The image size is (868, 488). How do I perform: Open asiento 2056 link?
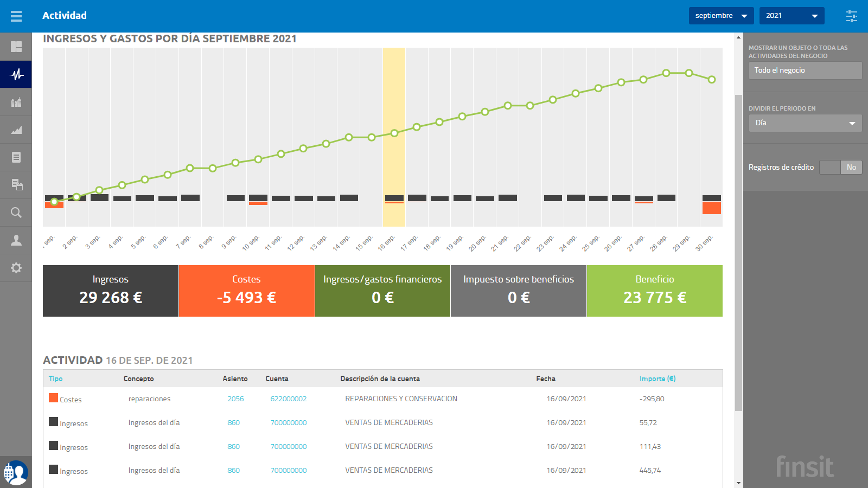tap(235, 399)
